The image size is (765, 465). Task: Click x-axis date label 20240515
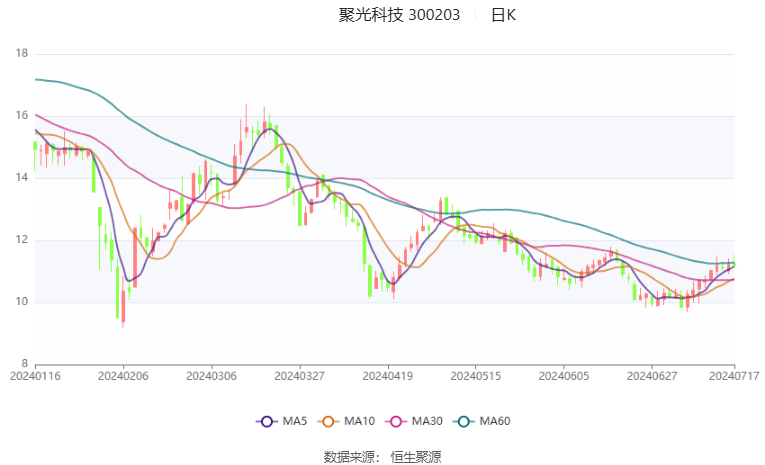point(476,376)
